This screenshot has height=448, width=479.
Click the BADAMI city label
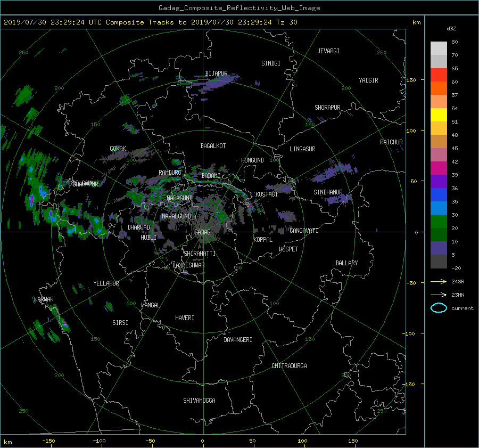211,176
